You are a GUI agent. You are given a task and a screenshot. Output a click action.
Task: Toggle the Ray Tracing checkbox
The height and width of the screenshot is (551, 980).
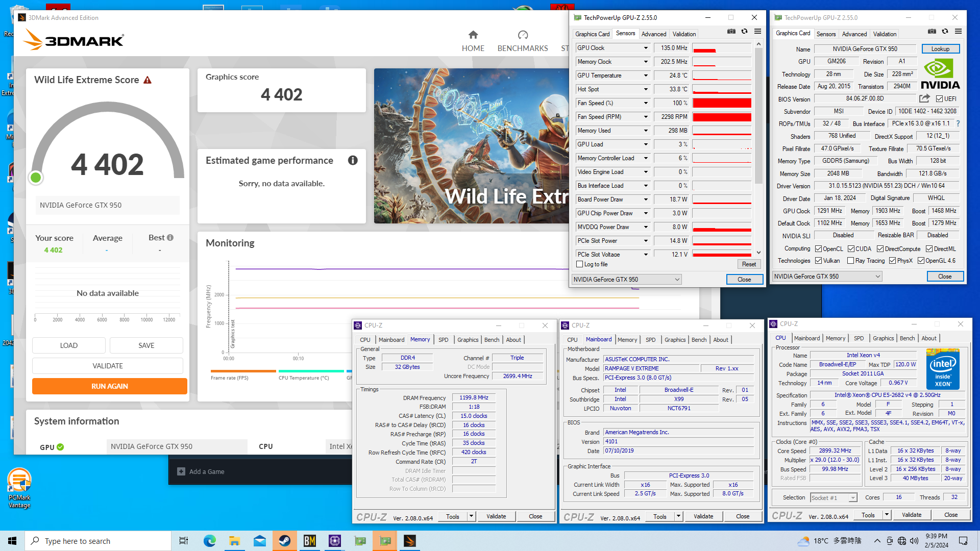850,261
